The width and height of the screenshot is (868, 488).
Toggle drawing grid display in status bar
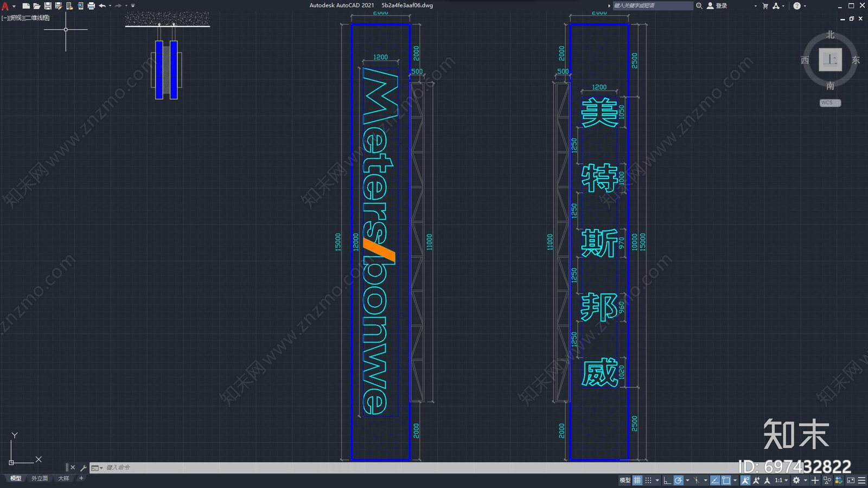[637, 480]
